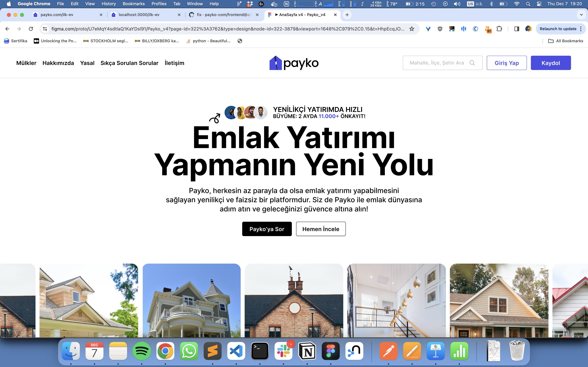Click the Kaydol button
Image resolution: width=588 pixels, height=367 pixels.
click(551, 63)
